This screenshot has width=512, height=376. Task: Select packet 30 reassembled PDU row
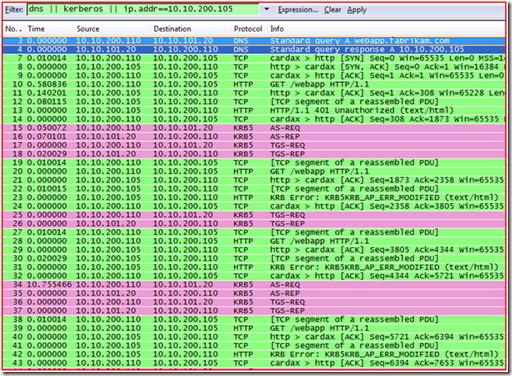(x=254, y=258)
